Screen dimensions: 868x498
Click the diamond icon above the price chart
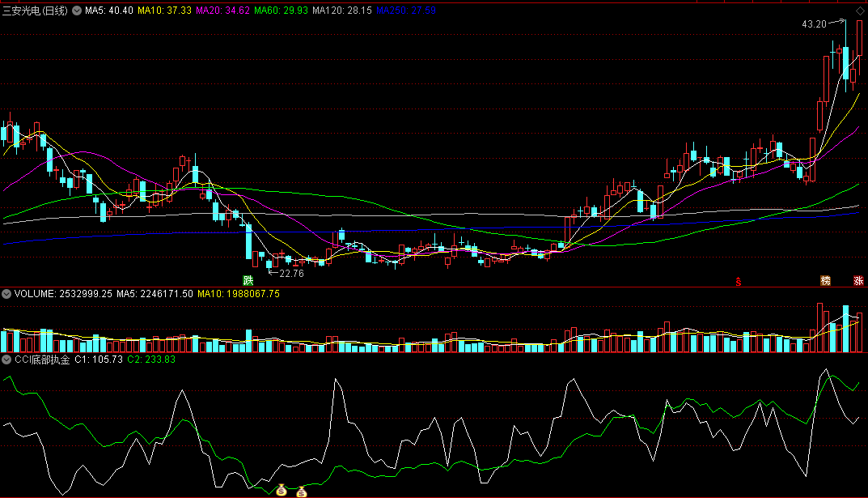[860, 11]
